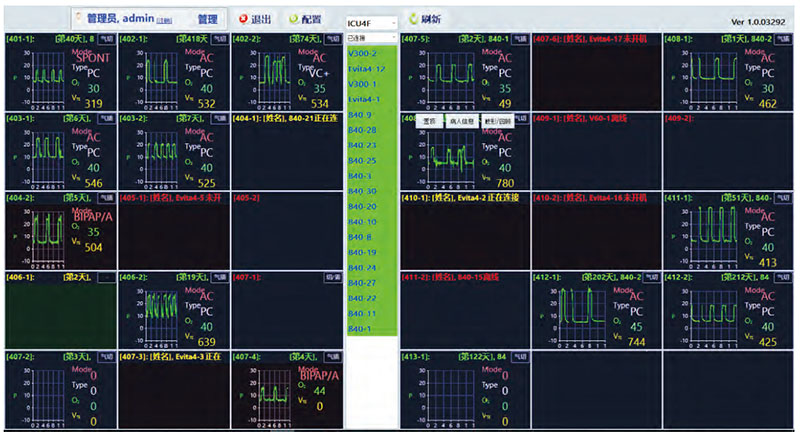Open the 已连接 connection status dropdown
This screenshot has height=438, width=800.
pos(371,38)
